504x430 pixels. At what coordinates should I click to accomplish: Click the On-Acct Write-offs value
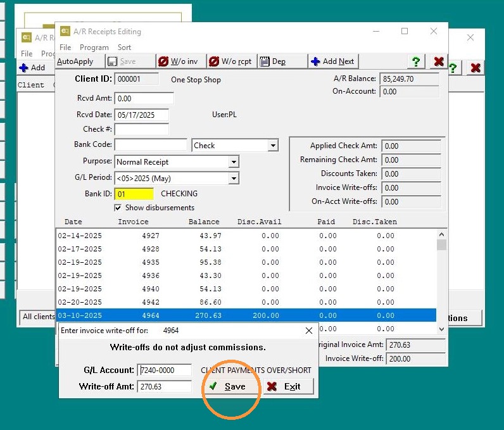point(411,202)
